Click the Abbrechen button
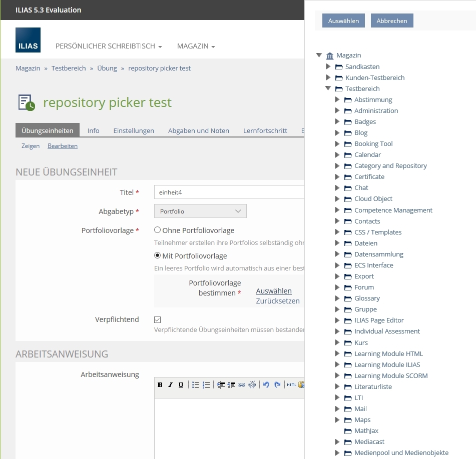Image resolution: width=476 pixels, height=459 pixels. pyautogui.click(x=391, y=20)
